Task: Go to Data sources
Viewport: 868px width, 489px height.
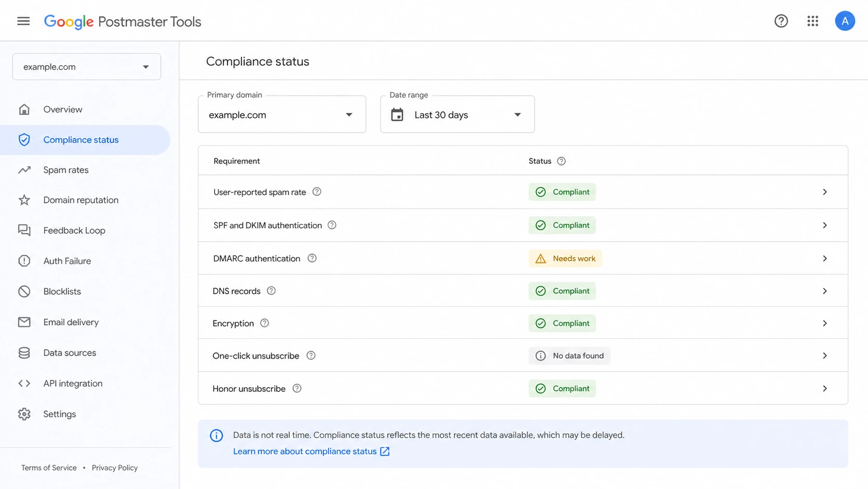Action: pyautogui.click(x=85, y=353)
